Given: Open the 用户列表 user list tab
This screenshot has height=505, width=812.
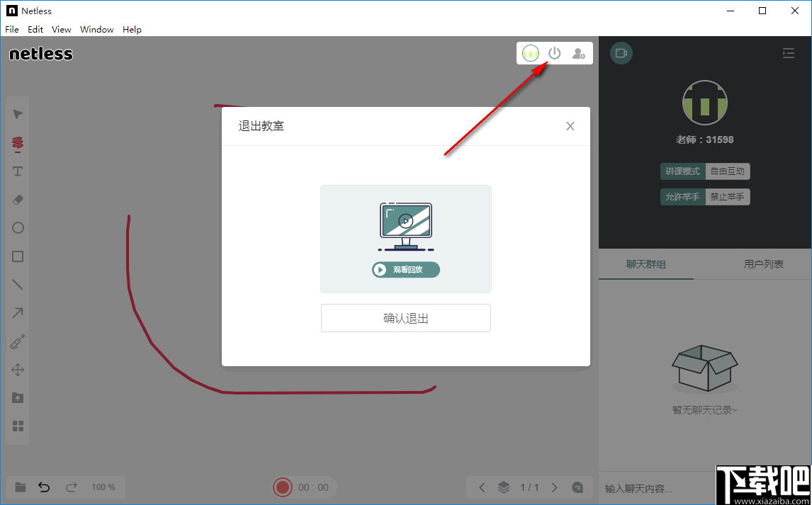Looking at the screenshot, I should click(764, 264).
